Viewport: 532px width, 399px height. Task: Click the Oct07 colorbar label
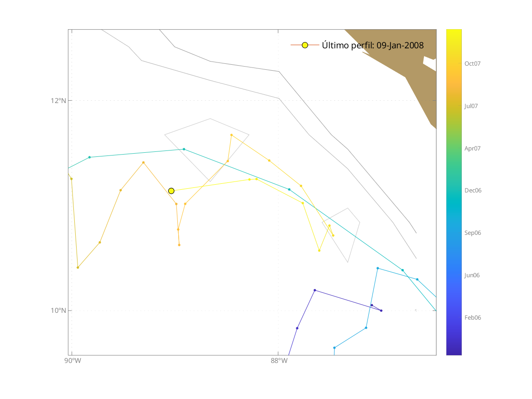pyautogui.click(x=473, y=64)
